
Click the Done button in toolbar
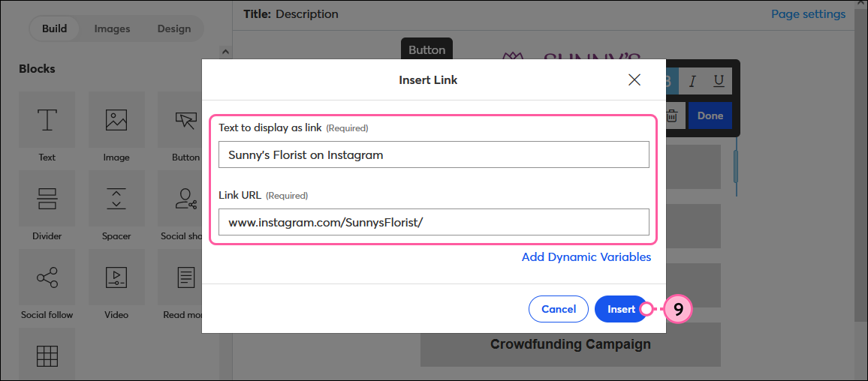click(710, 116)
